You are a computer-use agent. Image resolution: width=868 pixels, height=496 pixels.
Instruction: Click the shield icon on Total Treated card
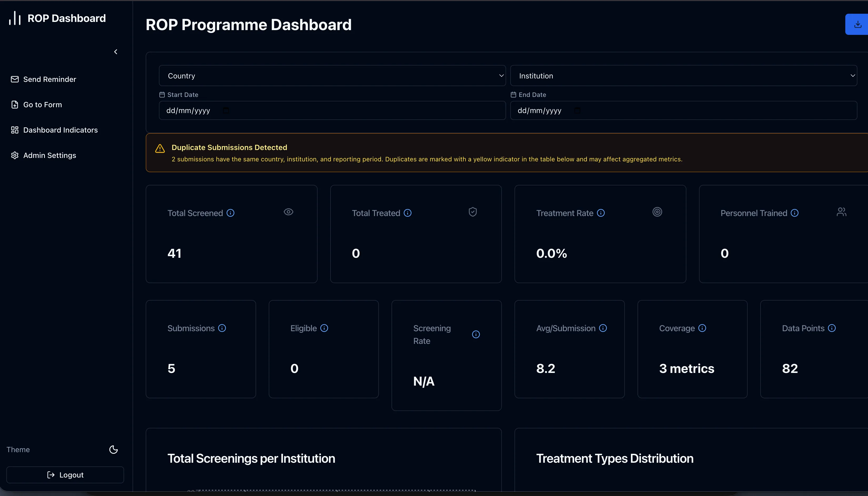coord(473,212)
